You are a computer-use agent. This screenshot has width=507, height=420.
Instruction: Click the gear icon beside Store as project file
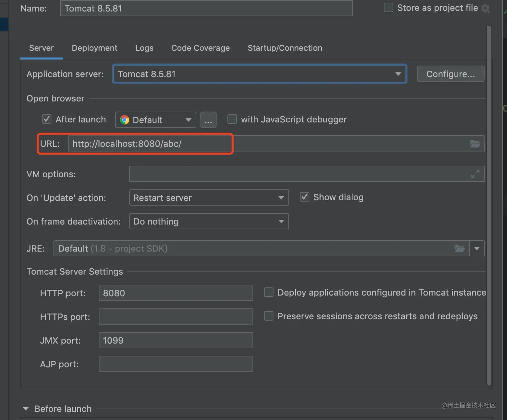point(486,8)
